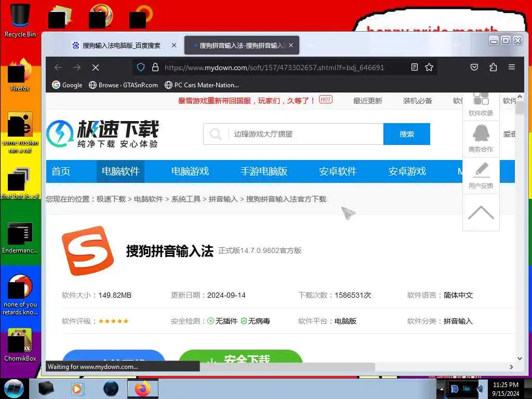The height and width of the screenshot is (399, 532).
Task: Click the horizontal scrollbar right arrow
Action: point(511,367)
